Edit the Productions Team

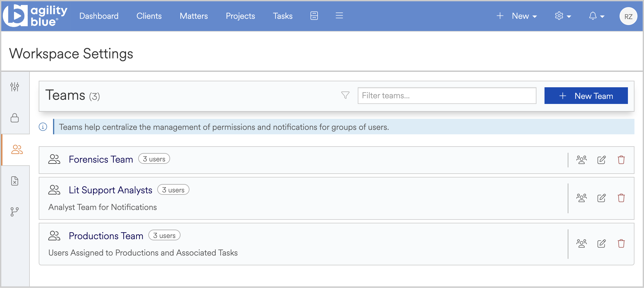pyautogui.click(x=602, y=244)
